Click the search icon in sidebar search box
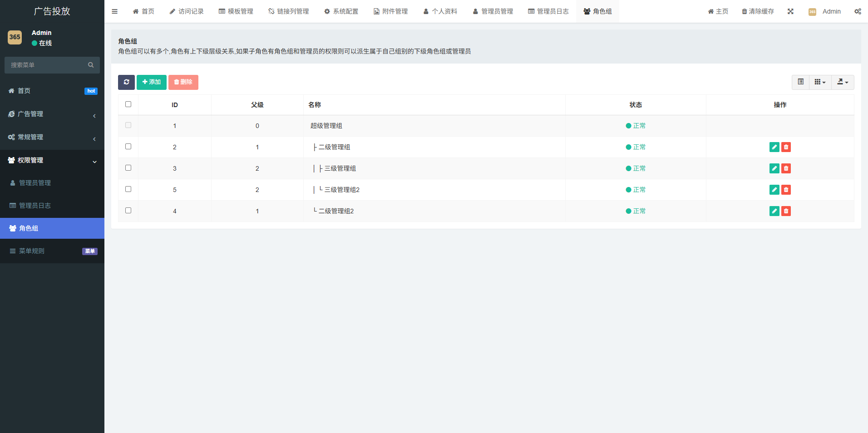Image resolution: width=868 pixels, height=433 pixels. tap(91, 65)
